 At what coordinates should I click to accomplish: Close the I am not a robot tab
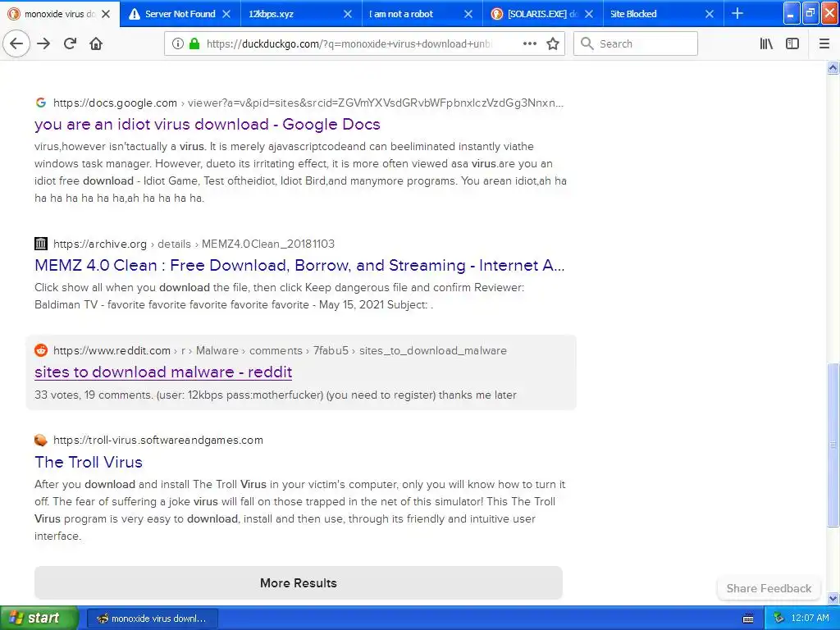tap(468, 14)
